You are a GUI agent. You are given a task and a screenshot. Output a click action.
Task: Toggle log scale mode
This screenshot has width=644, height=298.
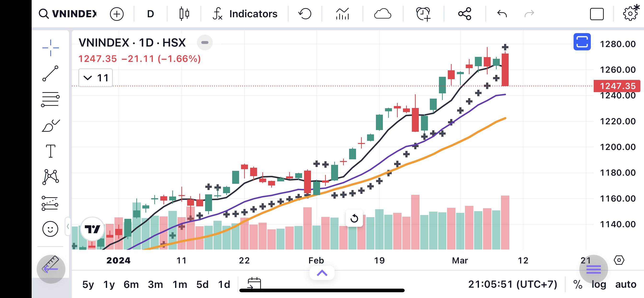(599, 285)
